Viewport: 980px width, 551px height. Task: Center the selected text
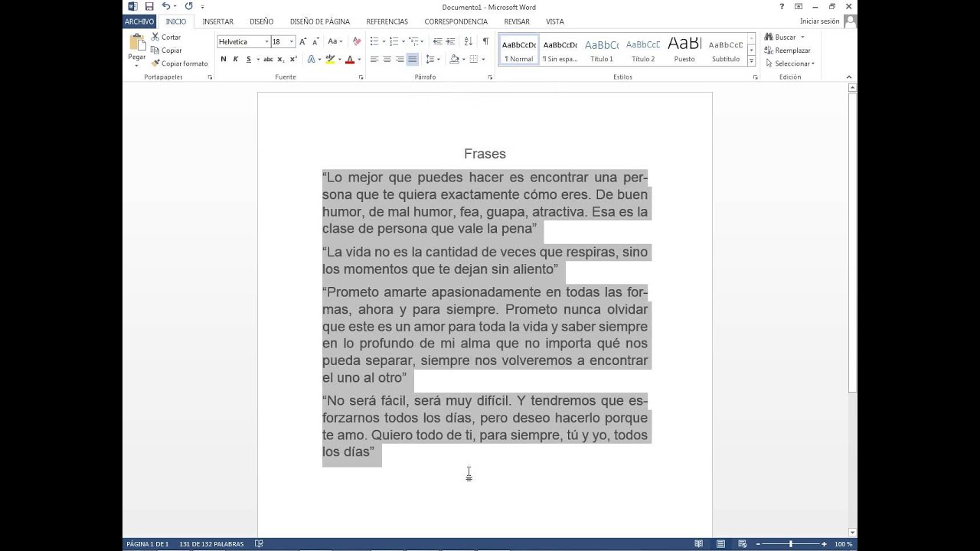387,59
